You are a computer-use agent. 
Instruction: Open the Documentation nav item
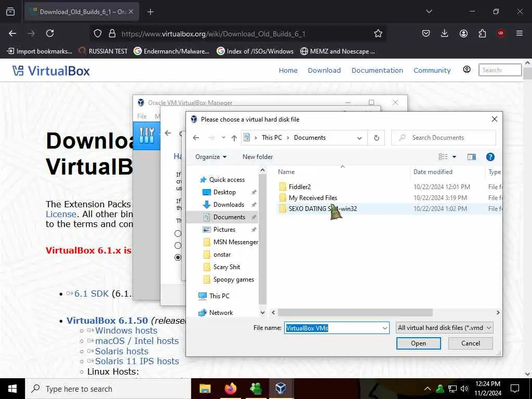point(377,70)
